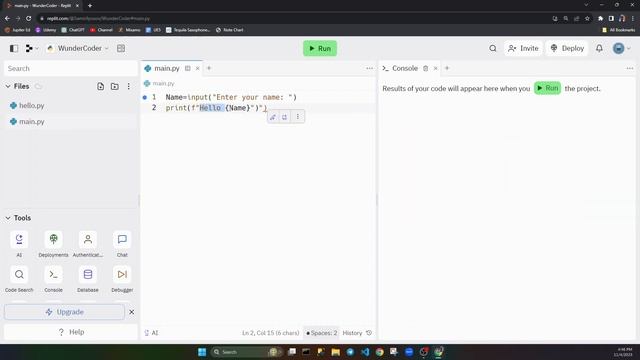
Task: Open the Debugger tool
Action: click(122, 279)
